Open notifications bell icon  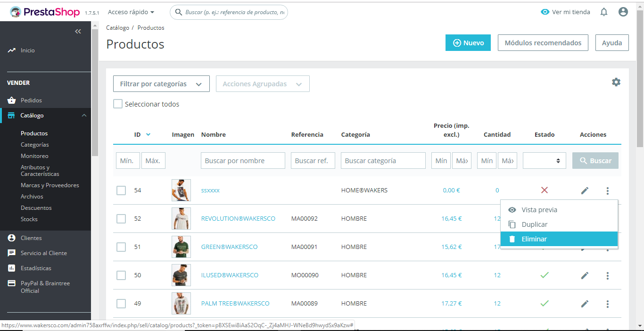[604, 12]
